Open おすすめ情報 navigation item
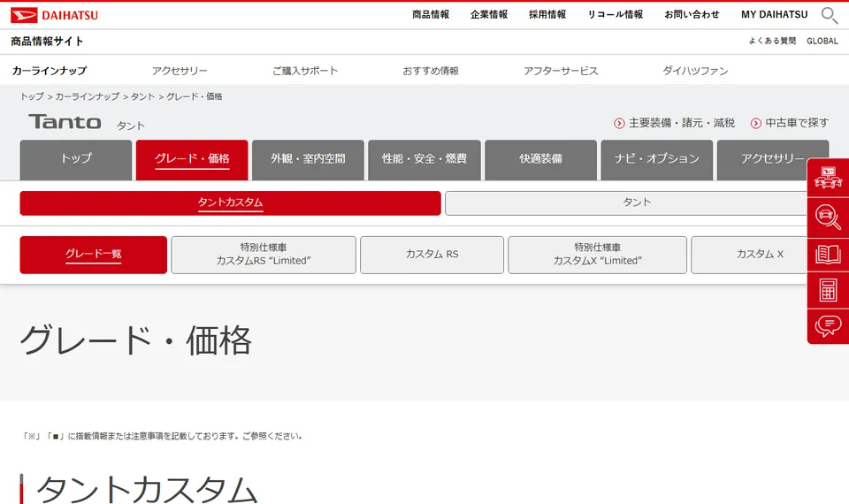The image size is (849, 504). pos(431,71)
